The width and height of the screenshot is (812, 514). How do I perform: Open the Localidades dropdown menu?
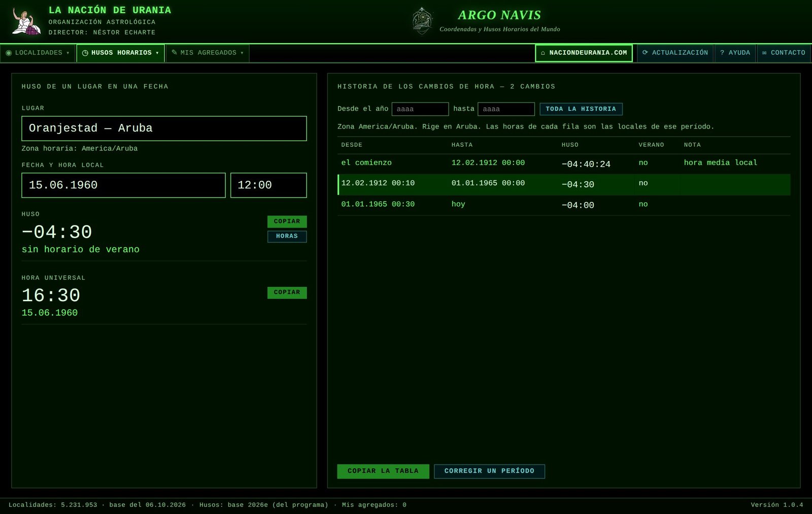click(x=38, y=53)
